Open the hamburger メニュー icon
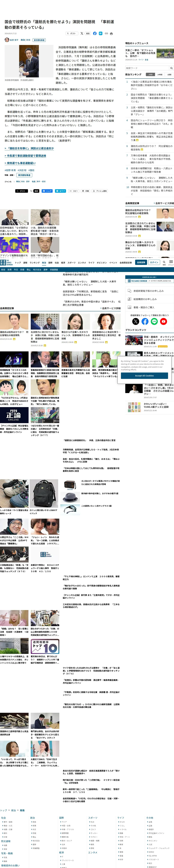174x868 pixels. tap(171, 262)
